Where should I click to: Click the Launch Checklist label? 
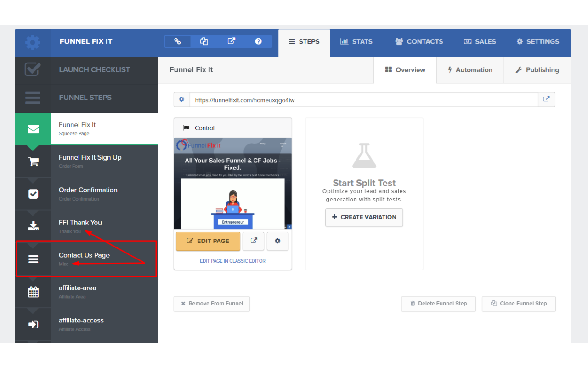94,70
